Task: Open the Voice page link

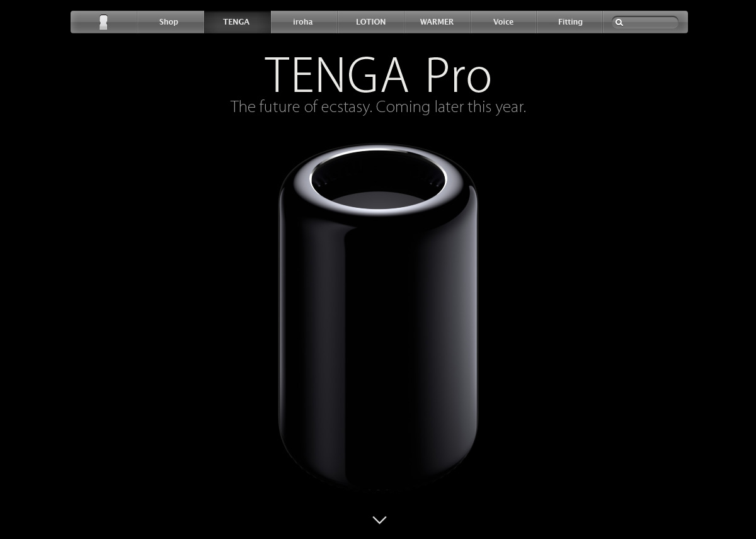Action: 503,22
